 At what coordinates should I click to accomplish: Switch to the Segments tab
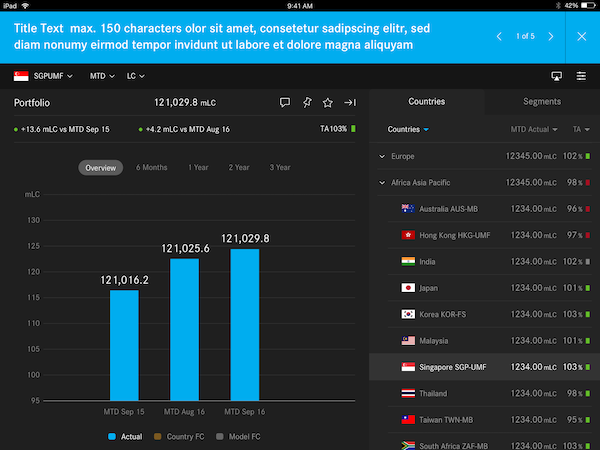(x=542, y=102)
